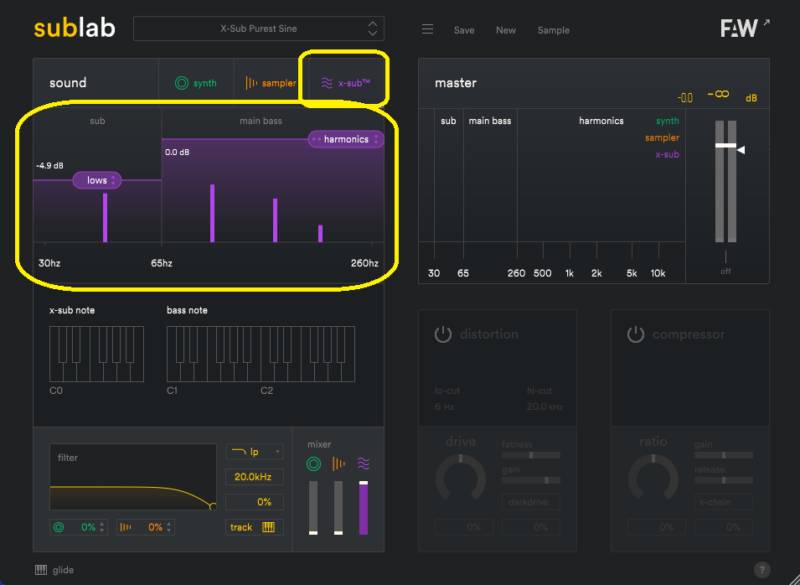
Task: Click the glide keyboard icon
Action: point(41,570)
